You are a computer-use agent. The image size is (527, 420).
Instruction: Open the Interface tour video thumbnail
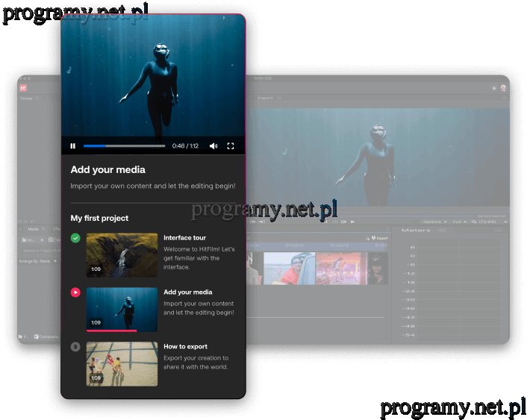pos(122,255)
